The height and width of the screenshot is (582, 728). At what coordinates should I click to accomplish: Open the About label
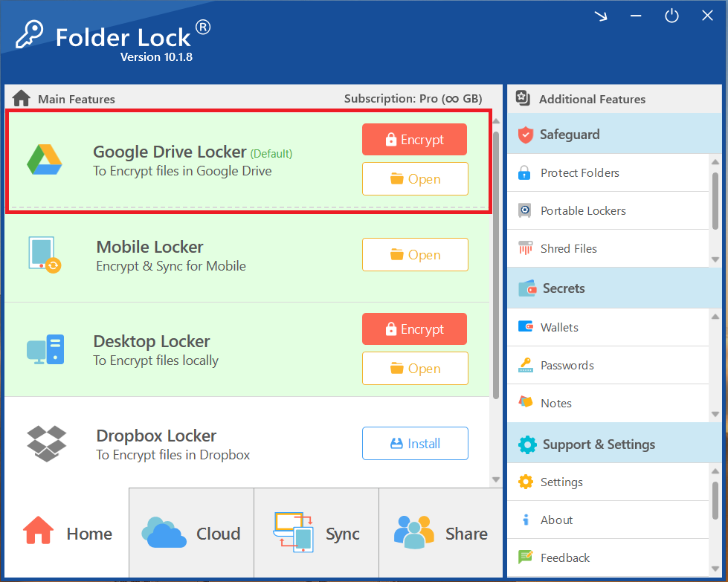pyautogui.click(x=556, y=520)
